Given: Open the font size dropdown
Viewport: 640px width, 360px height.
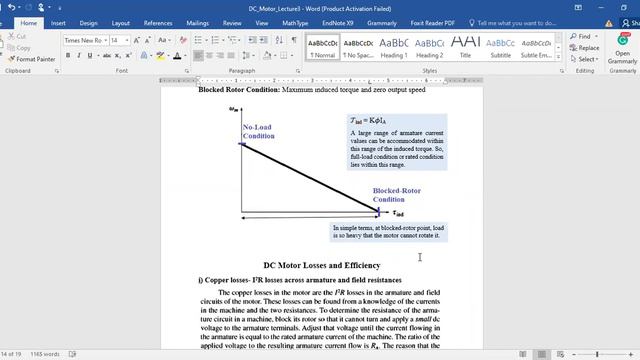Looking at the screenshot, I should pos(127,40).
